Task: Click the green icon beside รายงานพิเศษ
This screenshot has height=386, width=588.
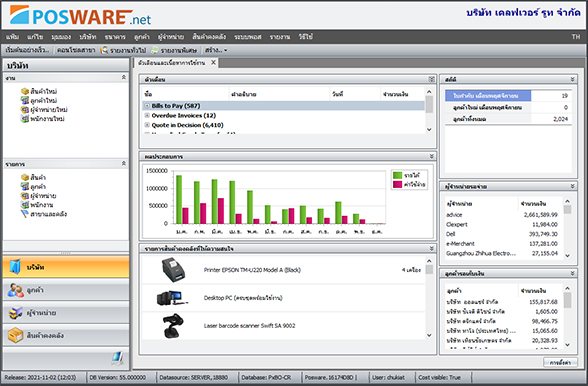Action: [155, 50]
